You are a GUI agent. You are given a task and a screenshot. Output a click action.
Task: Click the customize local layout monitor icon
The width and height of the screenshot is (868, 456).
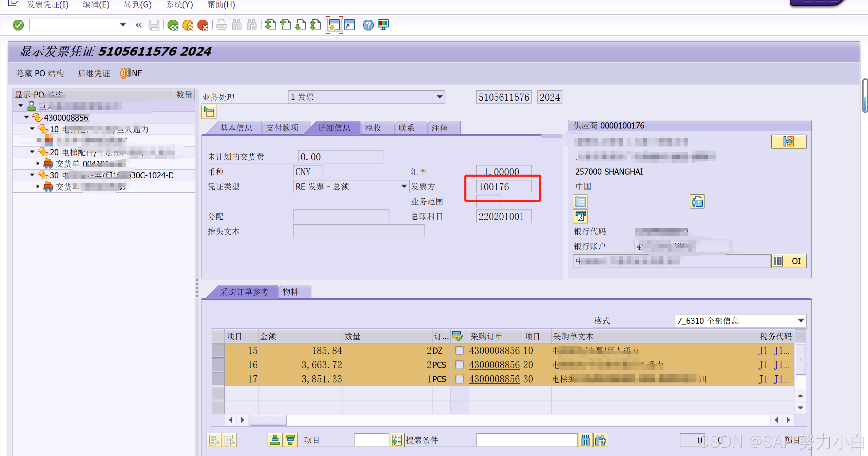coord(383,25)
